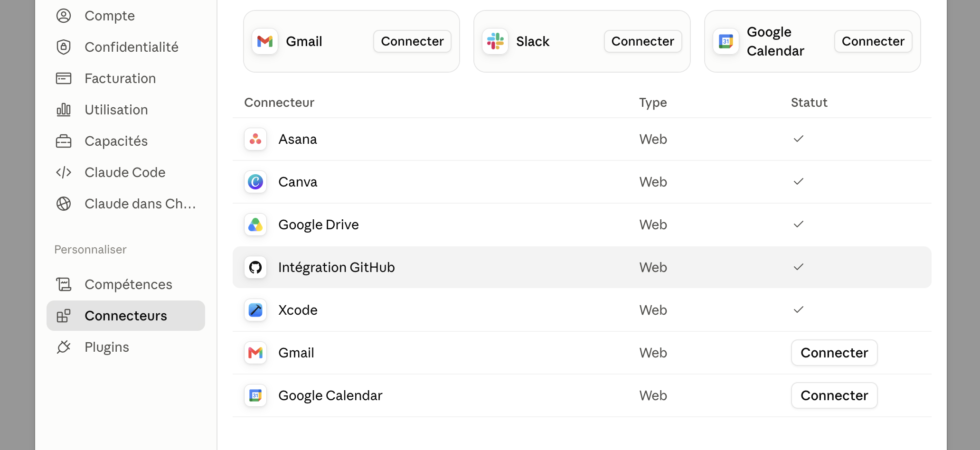Screen dimensions: 980x450
Task: Click the Asana connector icon
Action: click(255, 139)
